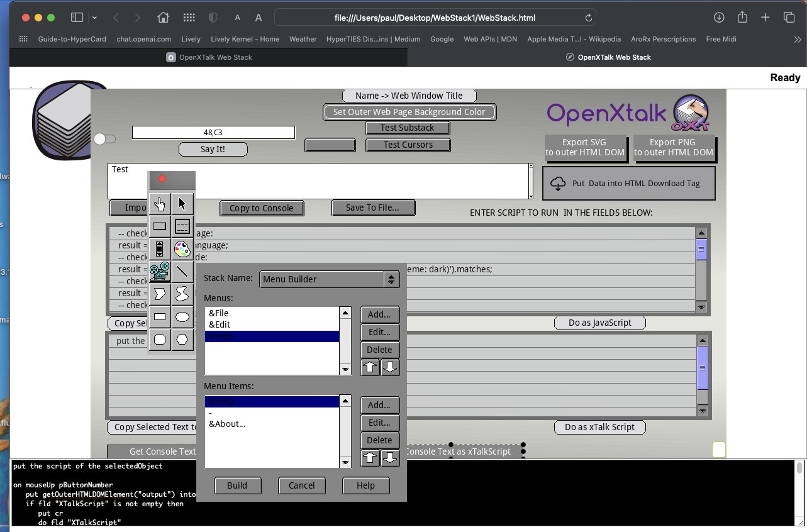Select the Browse (hand) tool in the palette

160,204
